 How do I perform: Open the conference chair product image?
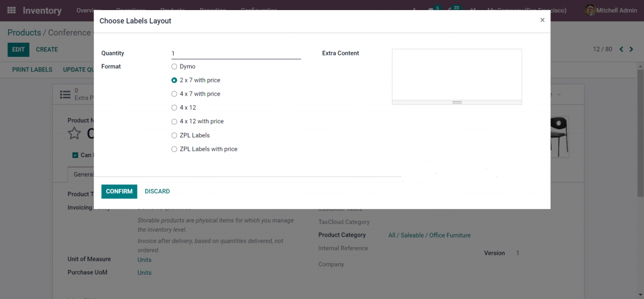click(x=559, y=137)
